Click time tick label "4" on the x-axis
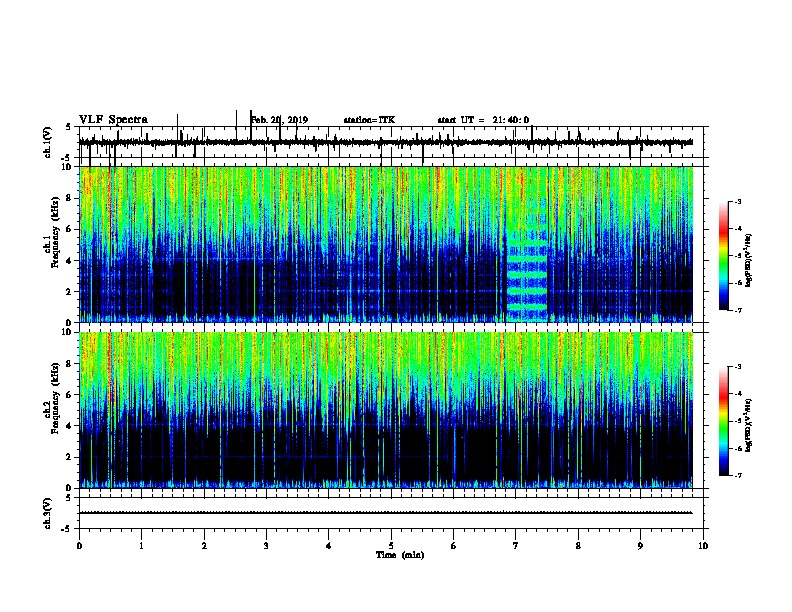Viewport: 792px width, 612px height. click(329, 546)
